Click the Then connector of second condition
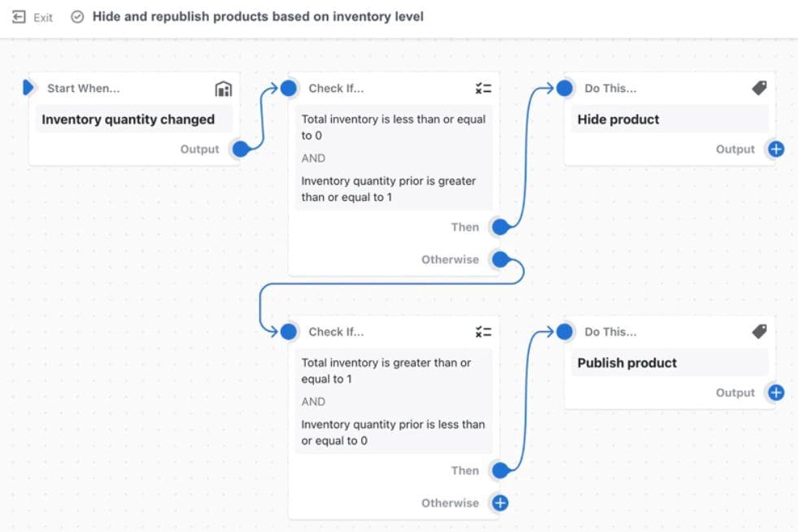Screen dimensions: 798x532 [500, 470]
